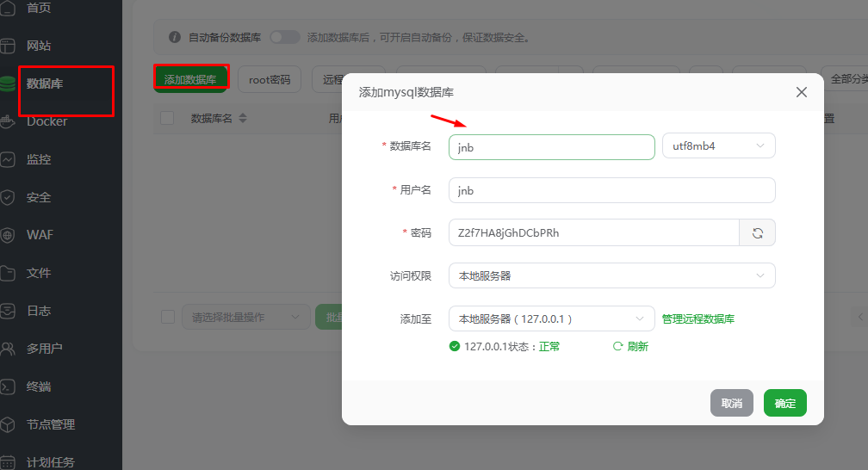Click the 终端 terminal icon in sidebar
The height and width of the screenshot is (470, 868).
(8, 387)
